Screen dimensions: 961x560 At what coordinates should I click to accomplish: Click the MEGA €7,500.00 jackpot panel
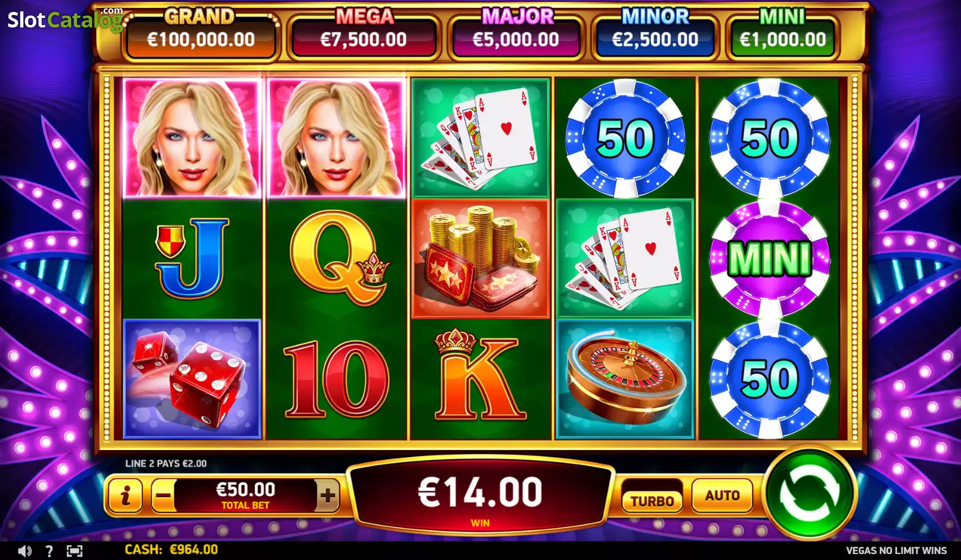(x=364, y=34)
